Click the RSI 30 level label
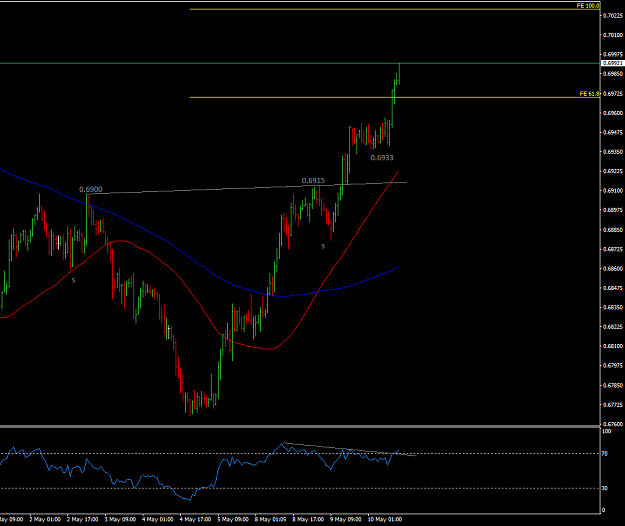Screen dimensions: 625x526 tap(605, 488)
